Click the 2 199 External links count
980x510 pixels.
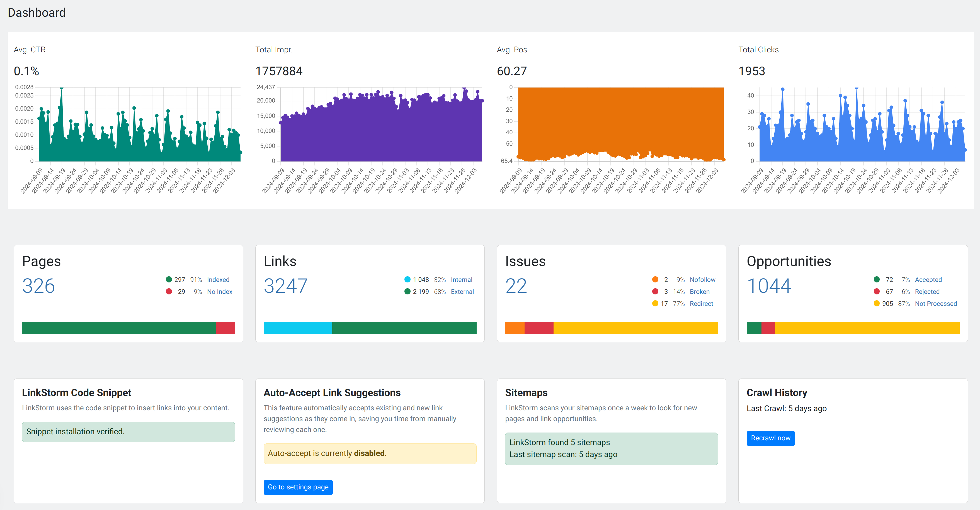point(420,292)
